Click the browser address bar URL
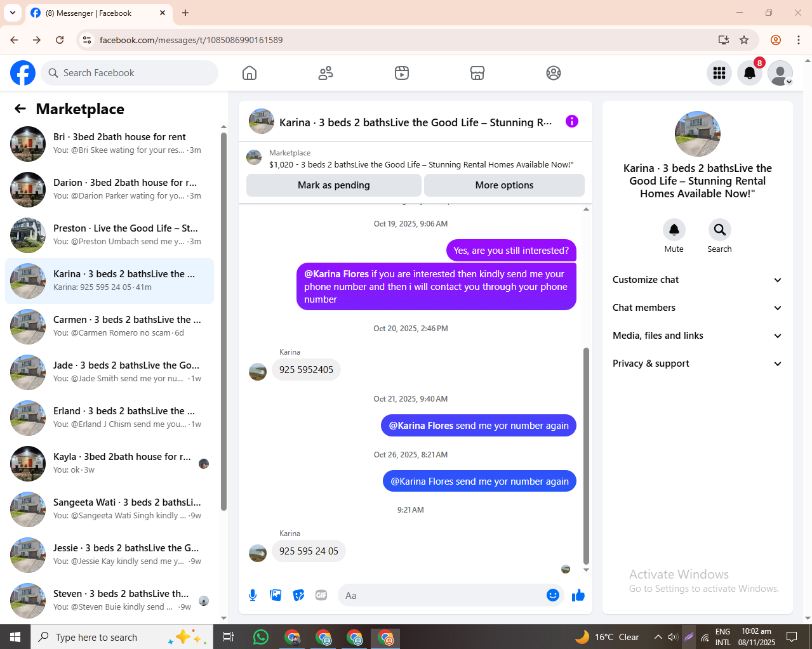Image resolution: width=812 pixels, height=649 pixels. (191, 40)
